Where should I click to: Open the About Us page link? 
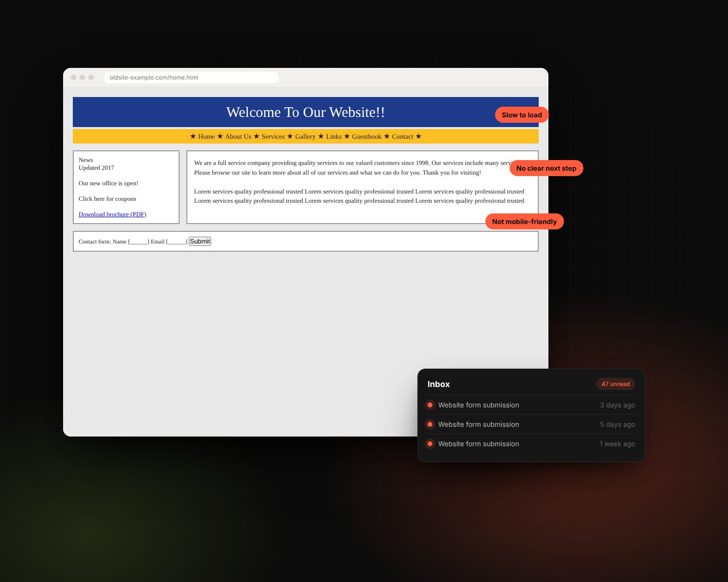(238, 137)
